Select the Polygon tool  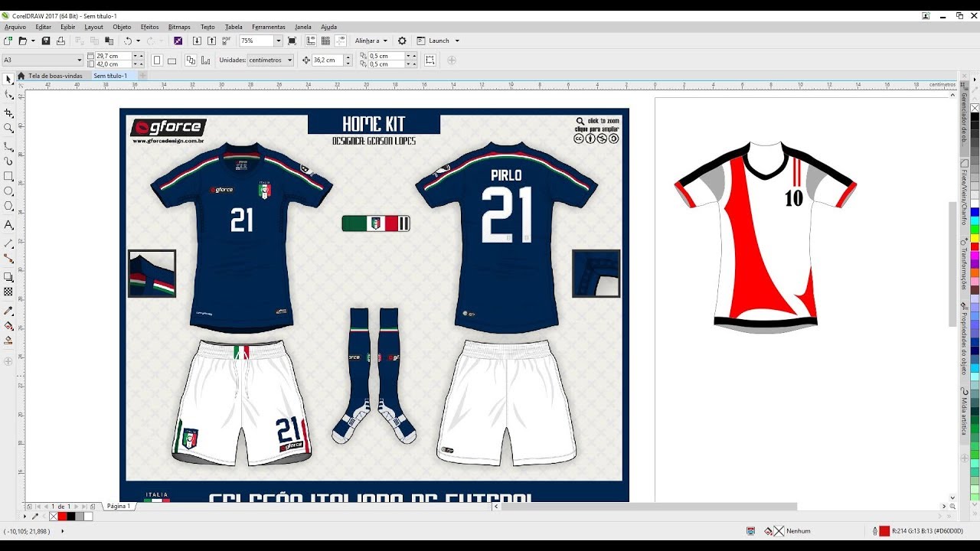point(8,206)
